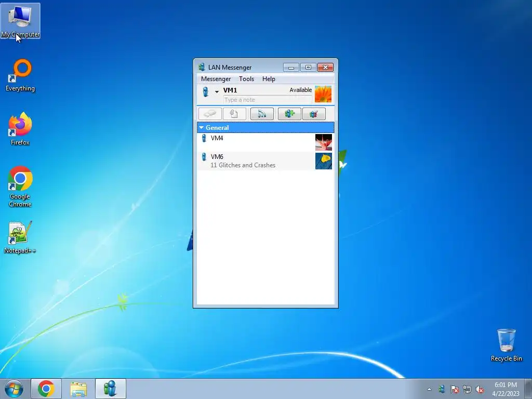The height and width of the screenshot is (399, 532).
Task: Select the VM6 contact
Action: click(x=265, y=161)
